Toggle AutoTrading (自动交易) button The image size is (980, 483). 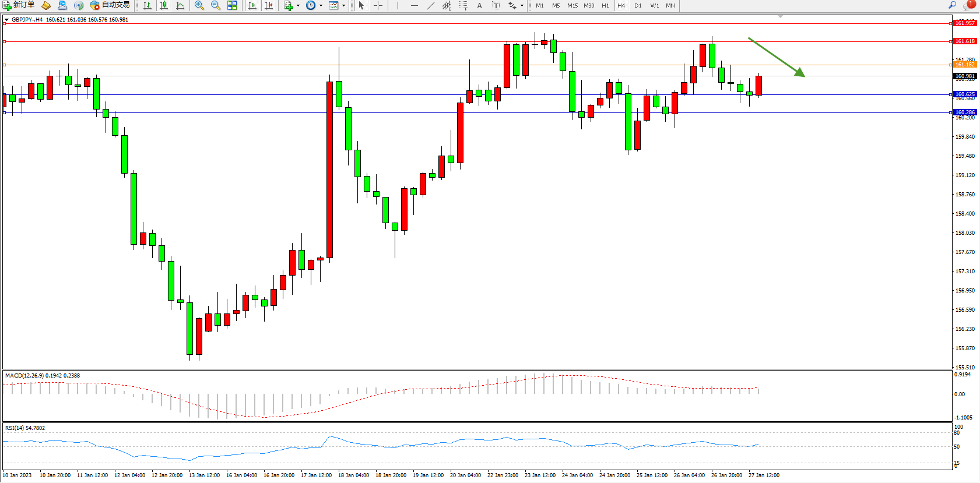click(x=110, y=5)
